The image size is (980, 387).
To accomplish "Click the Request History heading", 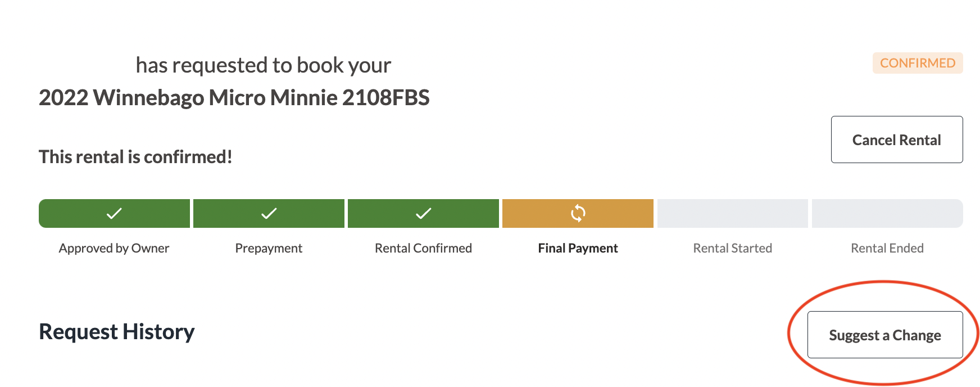I will pos(117,332).
